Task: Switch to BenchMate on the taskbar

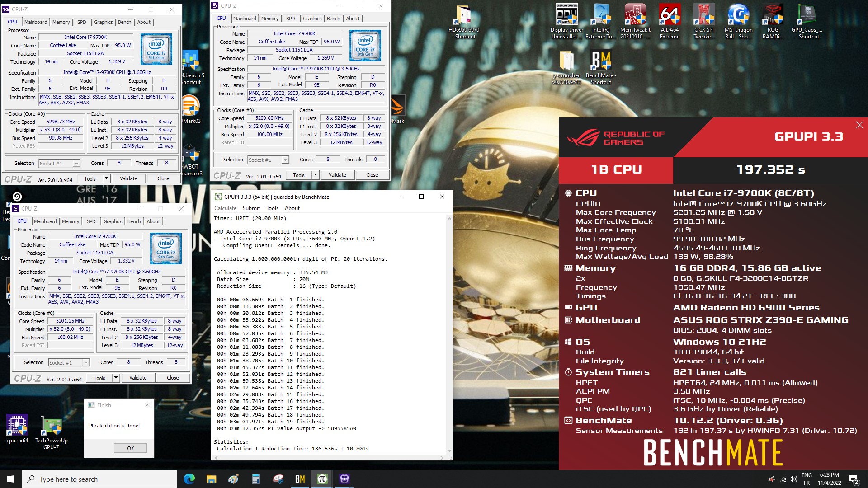Action: click(x=300, y=479)
